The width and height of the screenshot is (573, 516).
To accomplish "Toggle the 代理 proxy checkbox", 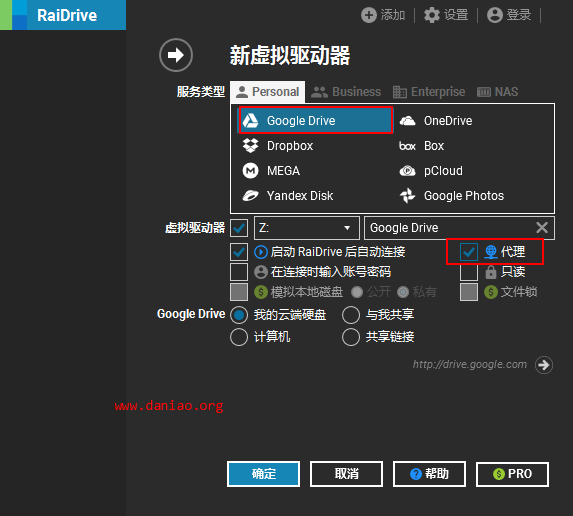I will 469,252.
